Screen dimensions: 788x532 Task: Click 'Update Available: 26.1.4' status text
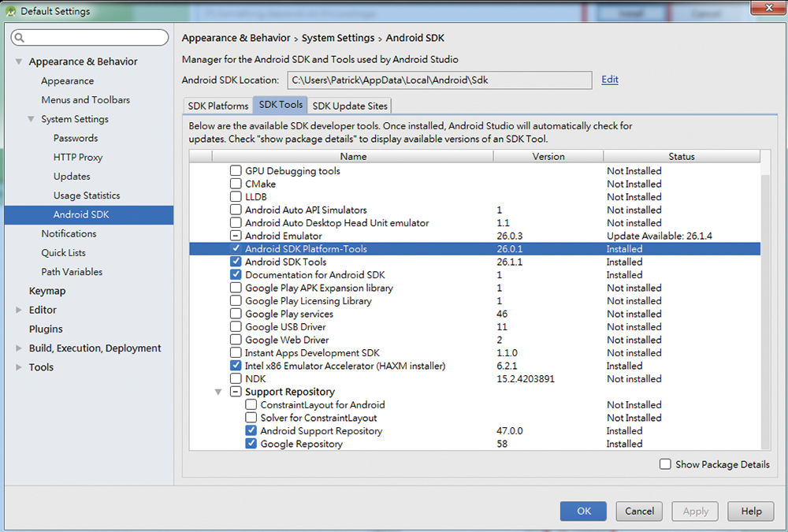click(x=660, y=236)
